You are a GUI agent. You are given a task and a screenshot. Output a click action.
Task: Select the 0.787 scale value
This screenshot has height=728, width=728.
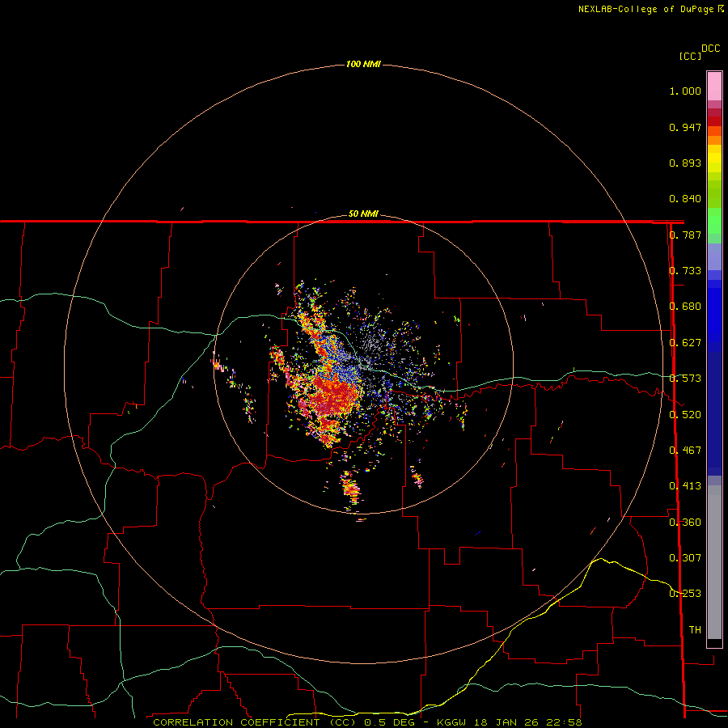click(685, 235)
